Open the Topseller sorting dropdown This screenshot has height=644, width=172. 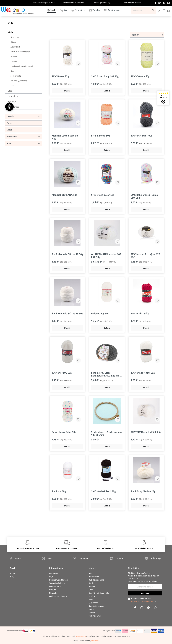pos(147,35)
